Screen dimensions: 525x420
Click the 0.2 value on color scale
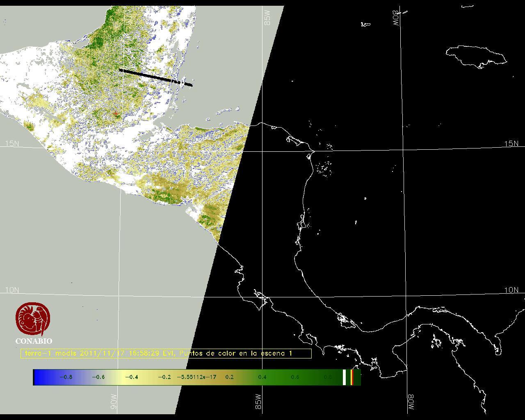point(229,377)
